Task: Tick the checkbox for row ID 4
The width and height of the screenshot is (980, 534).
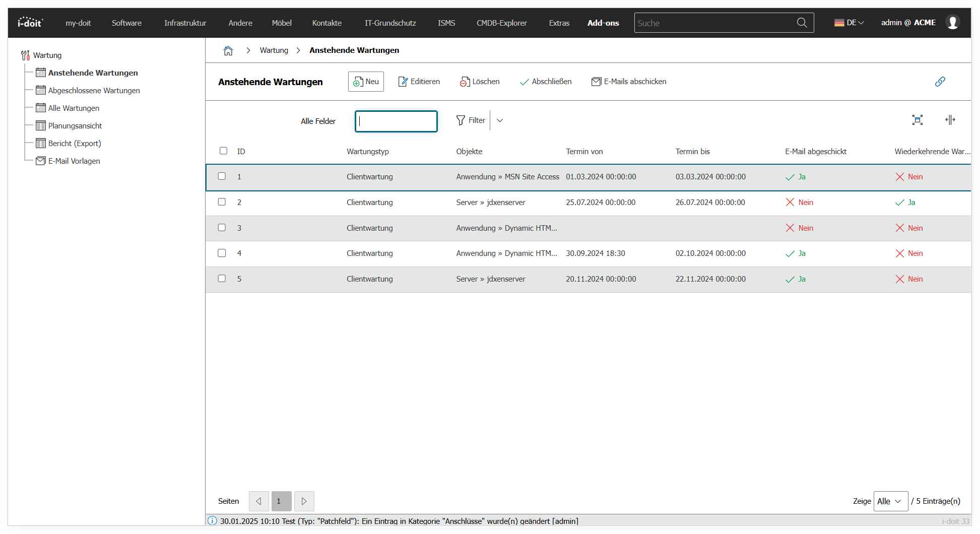Action: coord(222,253)
